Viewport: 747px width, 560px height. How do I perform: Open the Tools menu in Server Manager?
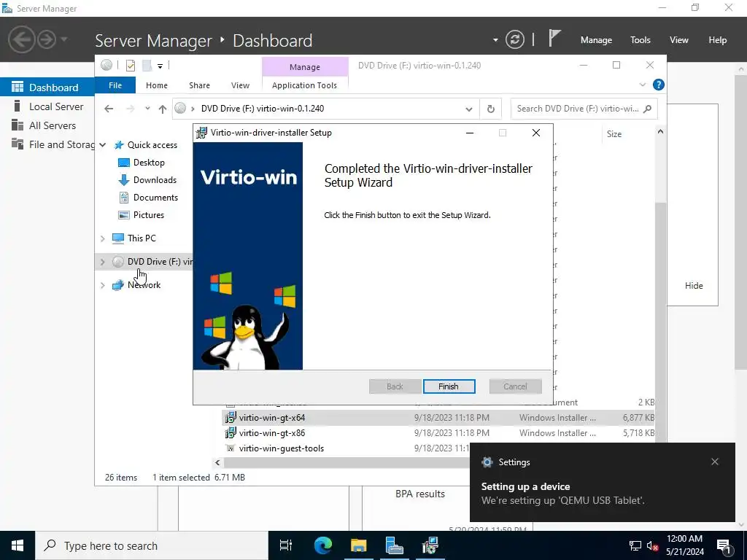[640, 40]
